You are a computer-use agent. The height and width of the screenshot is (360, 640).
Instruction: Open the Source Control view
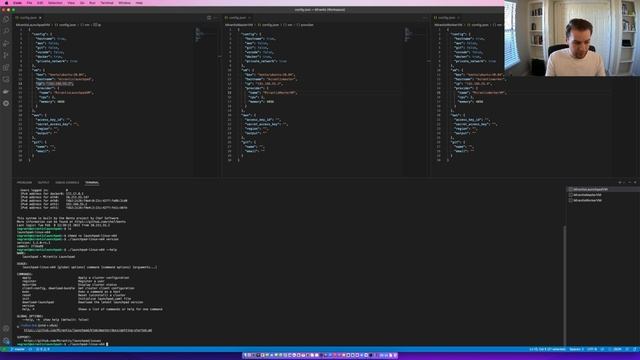pyautogui.click(x=6, y=55)
